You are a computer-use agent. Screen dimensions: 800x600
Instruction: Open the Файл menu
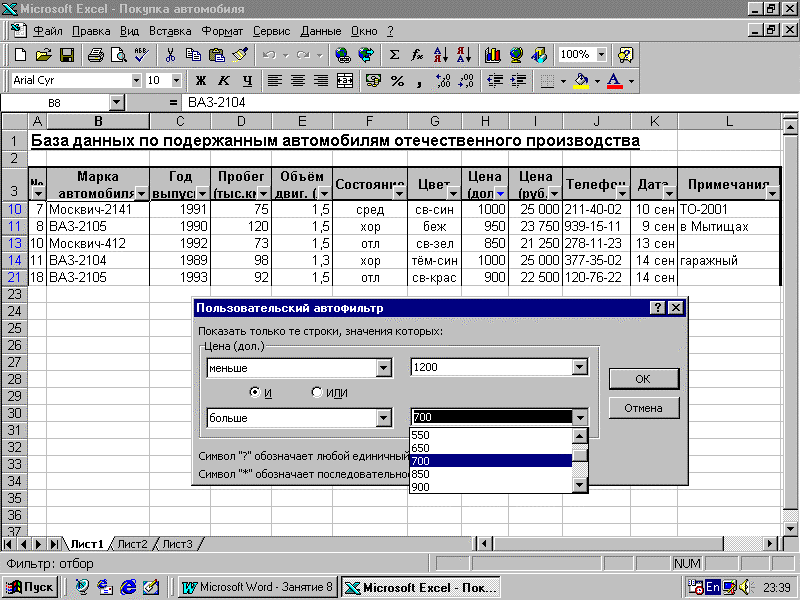click(x=48, y=31)
